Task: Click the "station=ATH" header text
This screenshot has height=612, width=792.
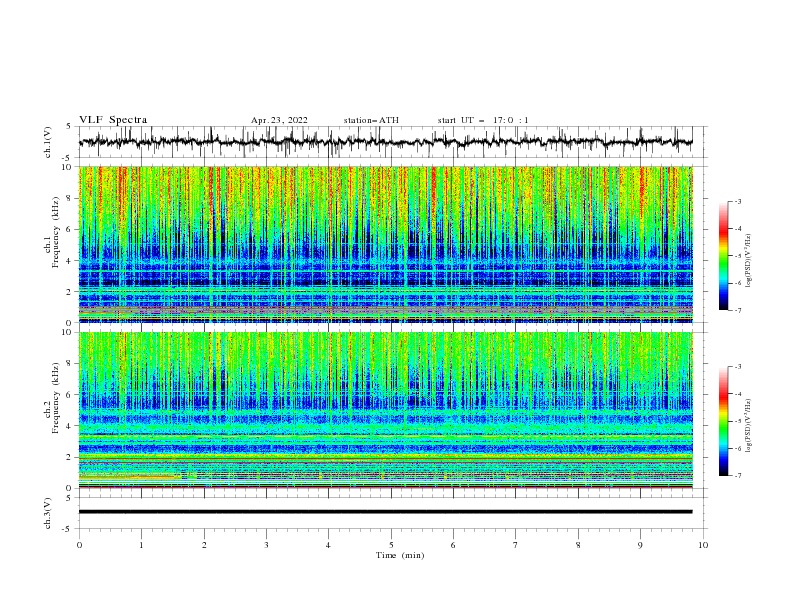Action: coord(371,120)
